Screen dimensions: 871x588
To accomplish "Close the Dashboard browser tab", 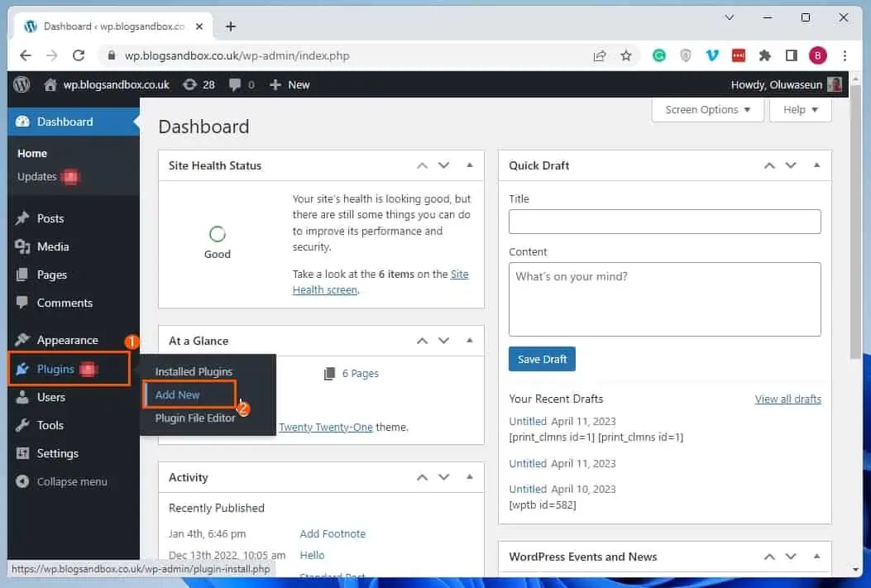I will 199,26.
